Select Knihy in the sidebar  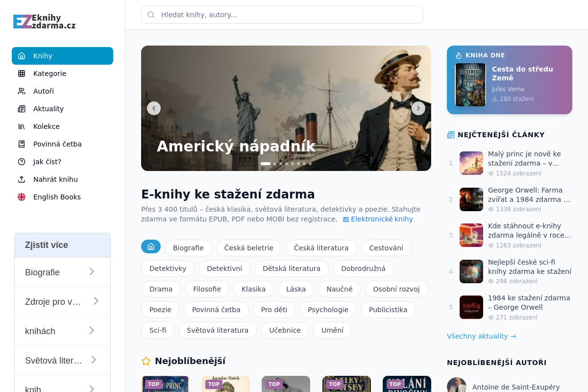[62, 56]
